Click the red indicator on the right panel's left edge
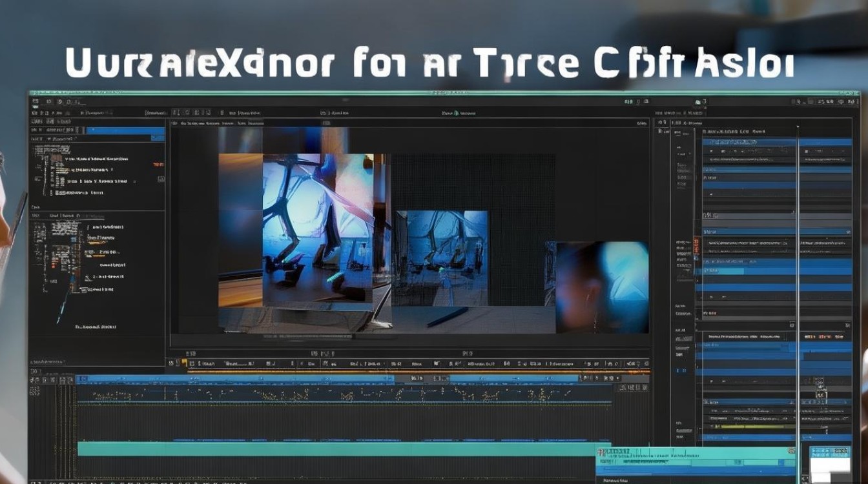This screenshot has width=868, height=484. pos(696,246)
